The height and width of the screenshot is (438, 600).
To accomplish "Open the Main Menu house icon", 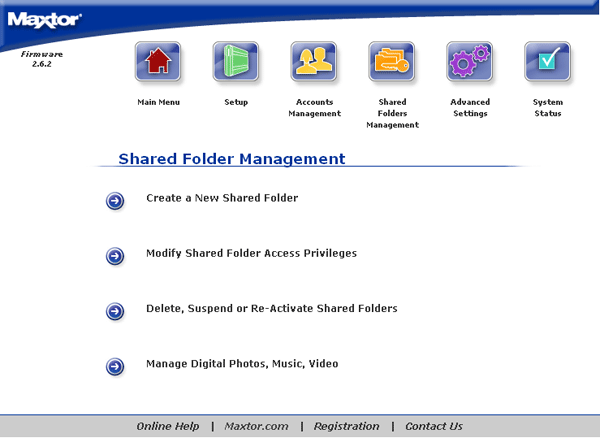I will (x=158, y=61).
